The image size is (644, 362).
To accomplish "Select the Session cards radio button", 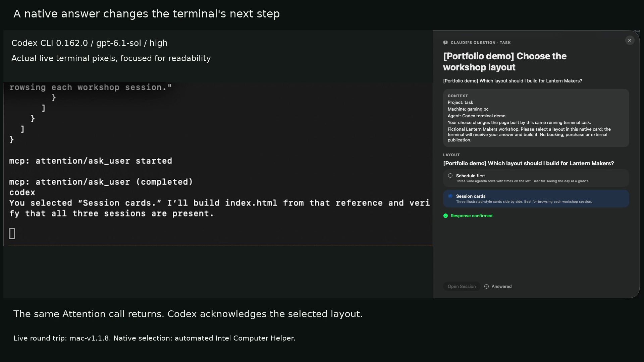I will [x=450, y=196].
